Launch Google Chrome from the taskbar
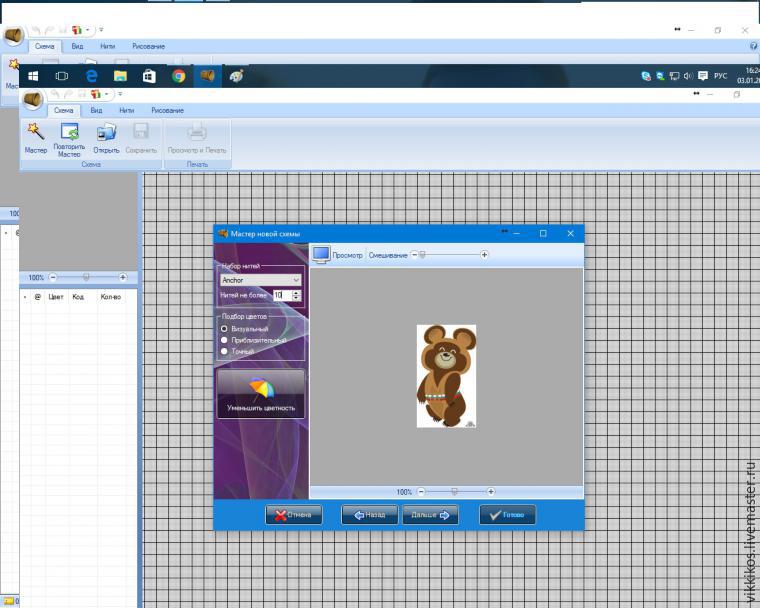Image resolution: width=760 pixels, height=608 pixels. tap(178, 76)
